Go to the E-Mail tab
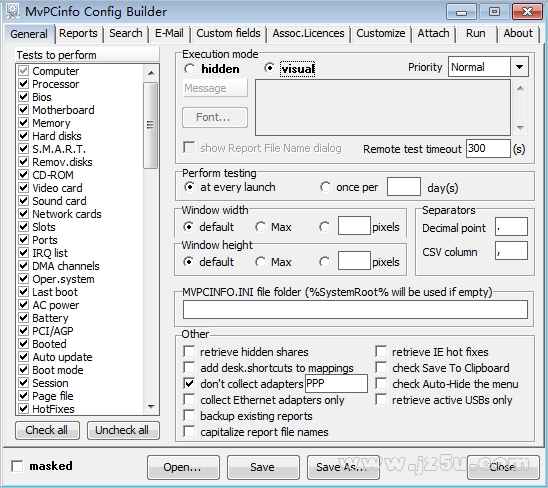 tap(169, 34)
